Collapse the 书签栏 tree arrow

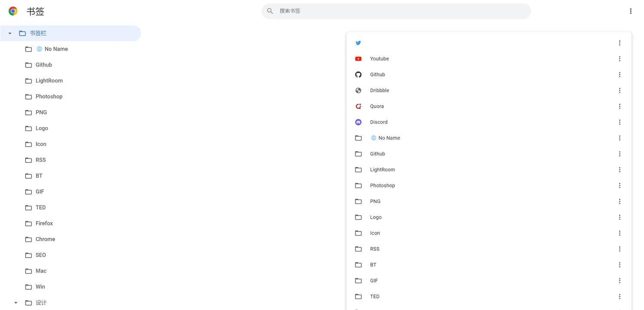tap(10, 33)
